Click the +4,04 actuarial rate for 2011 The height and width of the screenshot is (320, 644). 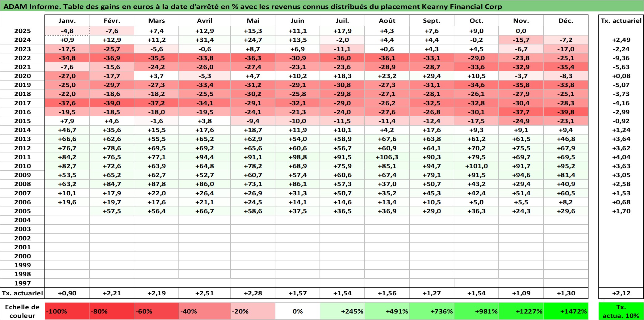pos(621,157)
